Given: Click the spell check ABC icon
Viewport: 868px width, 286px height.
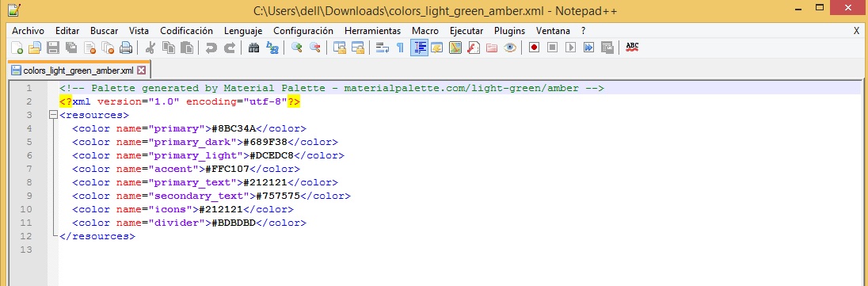Looking at the screenshot, I should click(632, 48).
